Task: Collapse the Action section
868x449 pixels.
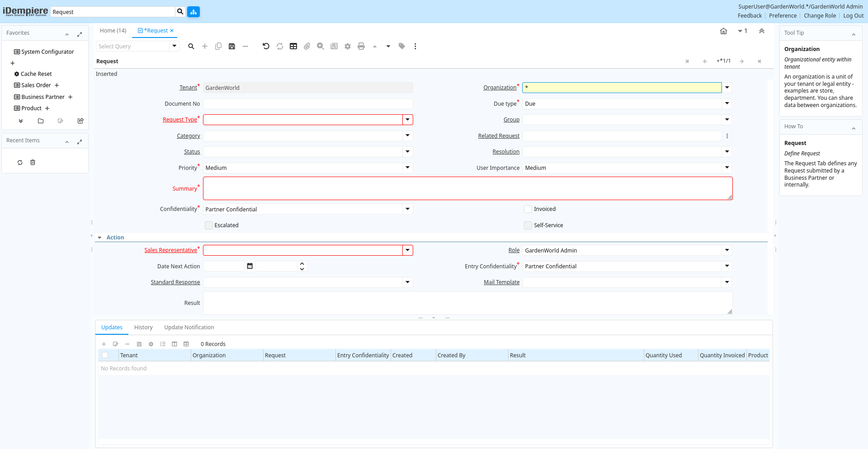Action: coord(99,238)
